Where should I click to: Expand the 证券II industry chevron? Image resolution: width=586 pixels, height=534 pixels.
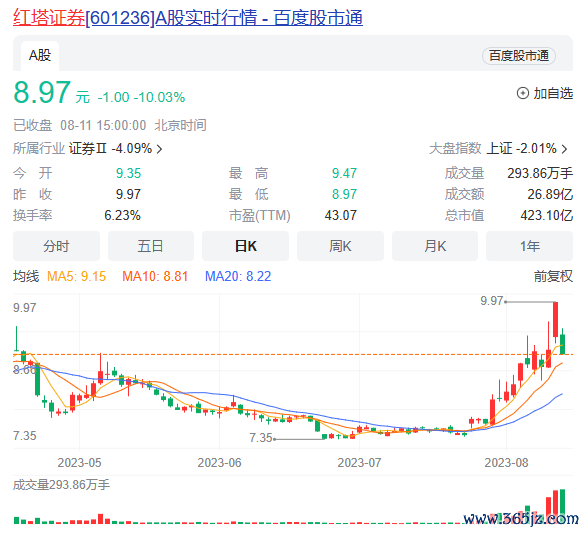tap(160, 149)
